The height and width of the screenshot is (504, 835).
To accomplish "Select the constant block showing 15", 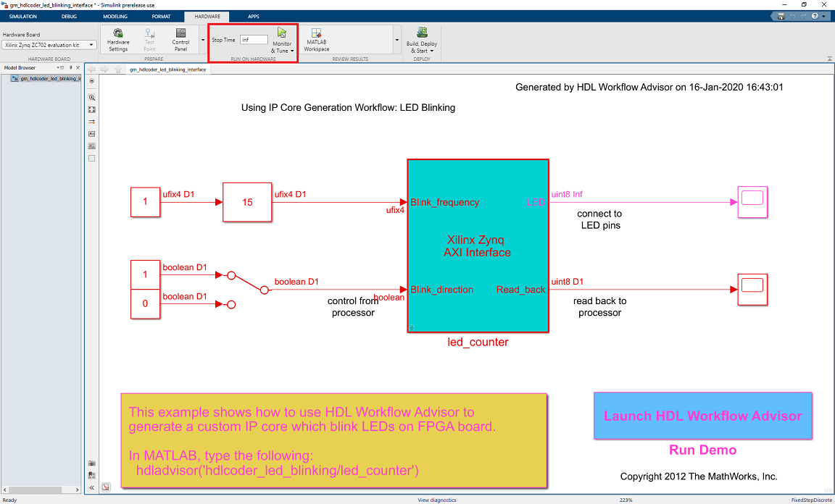I will click(x=247, y=202).
